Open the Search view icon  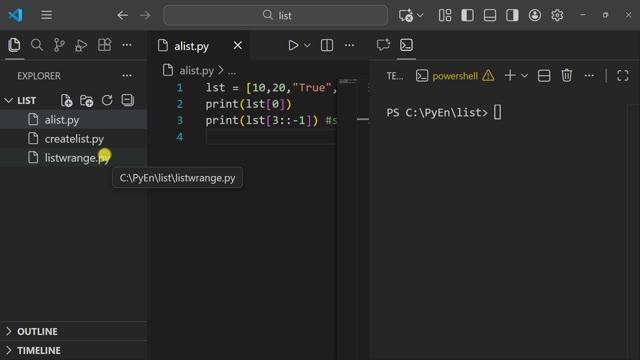point(37,45)
